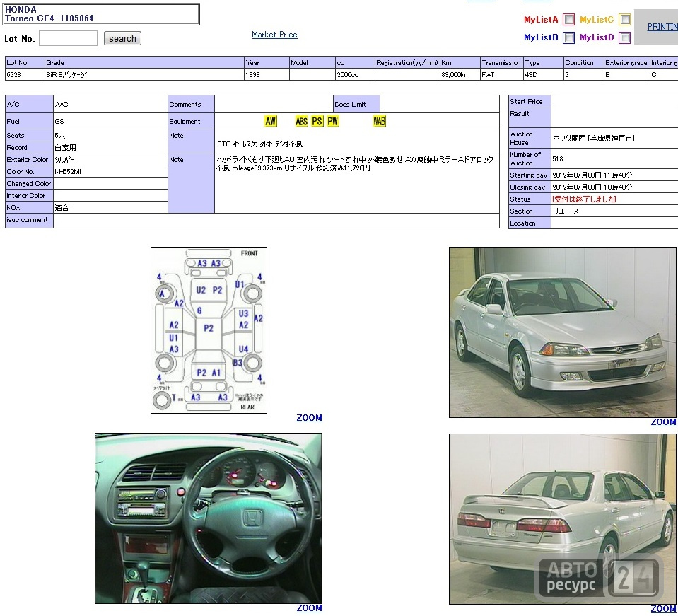Focus the Lot No. input field
Image resolution: width=678 pixels, height=616 pixels.
point(68,38)
